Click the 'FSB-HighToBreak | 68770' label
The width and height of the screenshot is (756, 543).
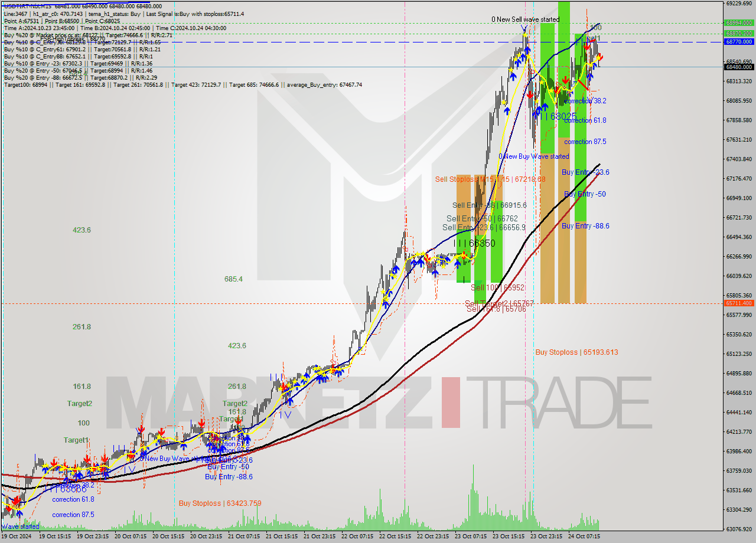[73, 39]
